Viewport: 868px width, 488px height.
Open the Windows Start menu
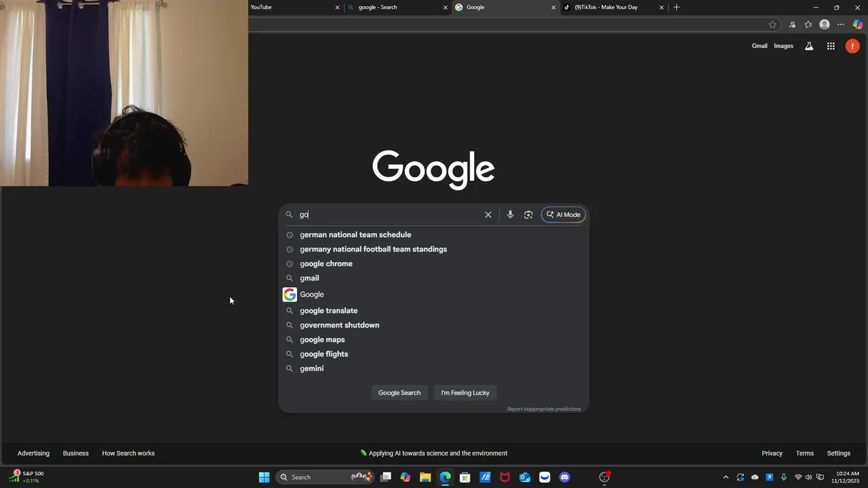(x=264, y=477)
